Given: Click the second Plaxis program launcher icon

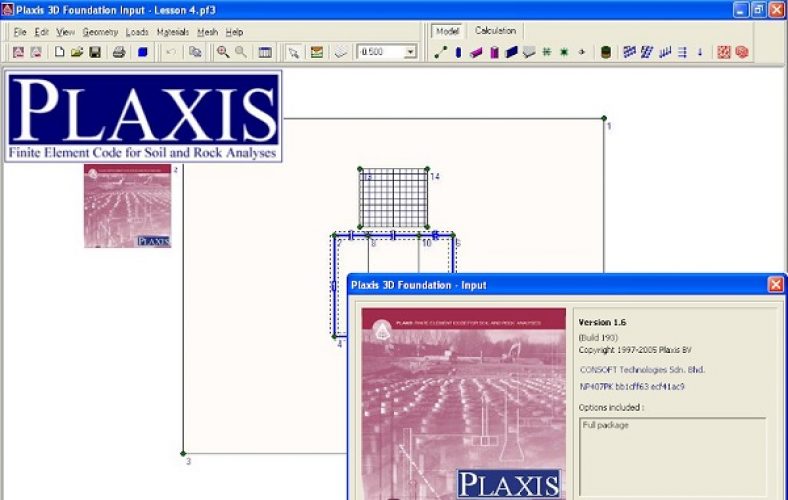Looking at the screenshot, I should (x=36, y=52).
